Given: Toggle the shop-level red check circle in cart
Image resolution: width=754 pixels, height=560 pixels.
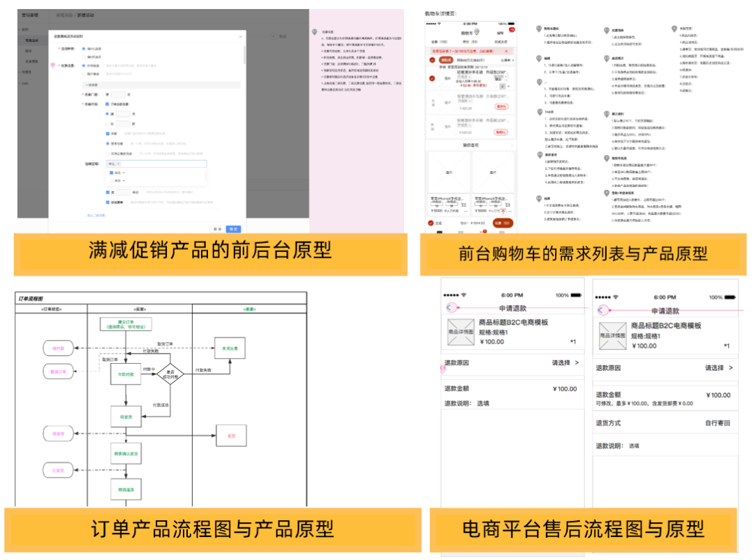Looking at the screenshot, I should [432, 60].
